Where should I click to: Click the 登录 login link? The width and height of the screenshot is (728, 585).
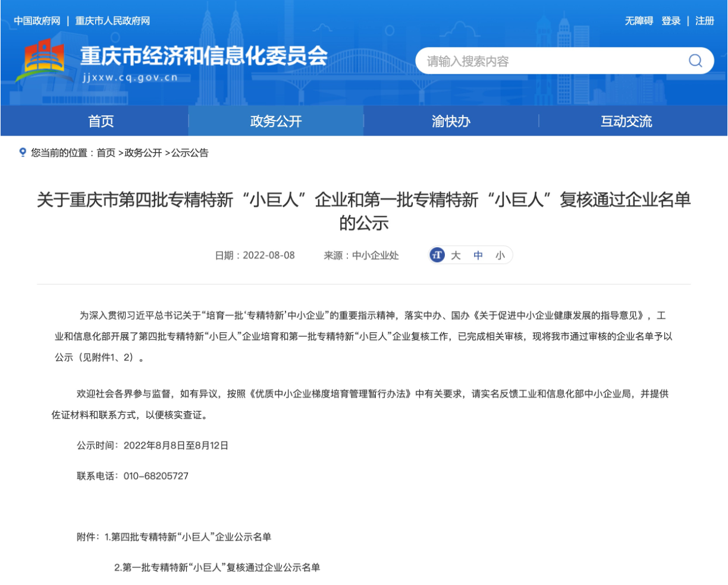(x=671, y=21)
